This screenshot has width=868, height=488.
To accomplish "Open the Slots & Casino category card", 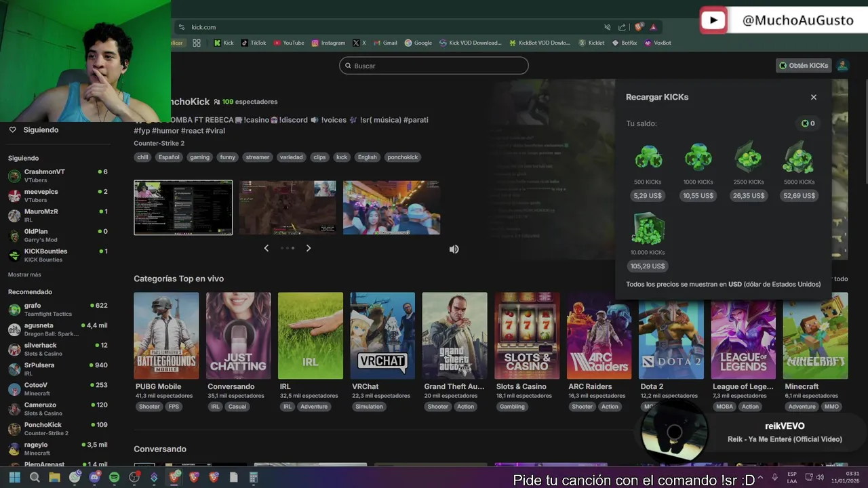I will (527, 335).
